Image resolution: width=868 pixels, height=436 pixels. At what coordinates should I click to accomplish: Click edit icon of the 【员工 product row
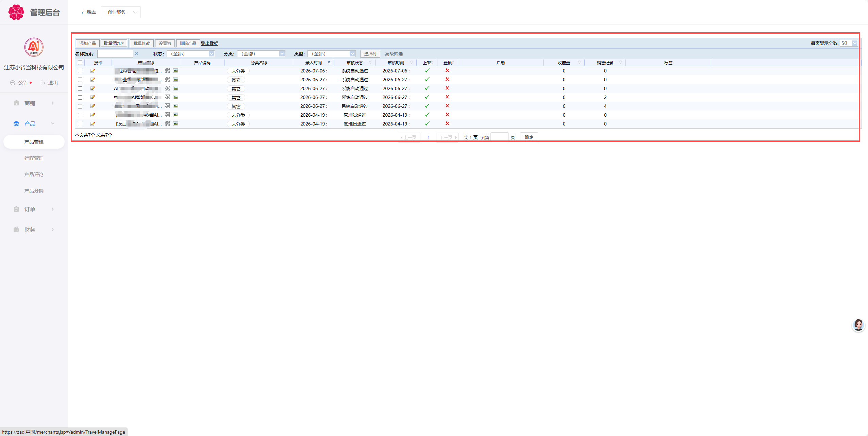(x=93, y=124)
